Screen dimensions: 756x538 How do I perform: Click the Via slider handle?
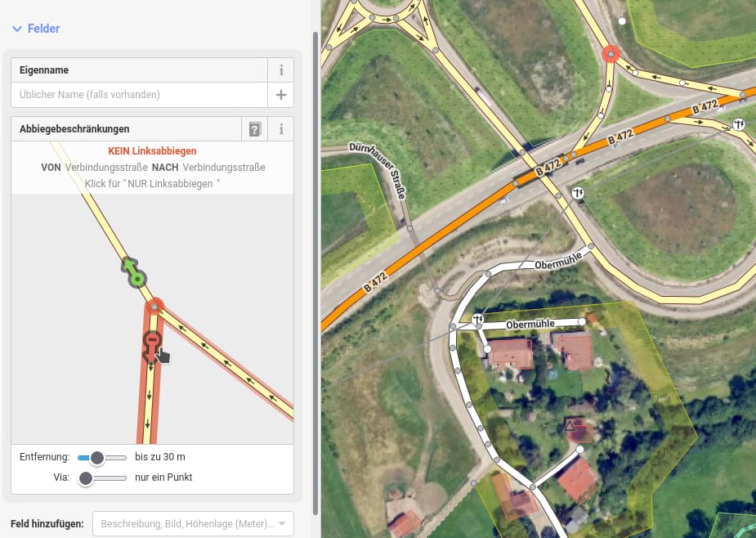pos(85,478)
